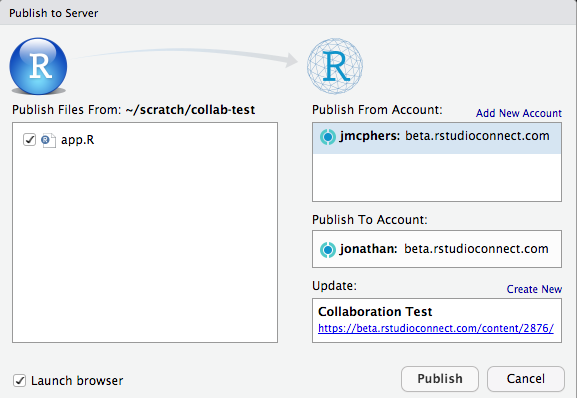Click the Publish To Account label
The height and width of the screenshot is (398, 577).
tap(370, 220)
